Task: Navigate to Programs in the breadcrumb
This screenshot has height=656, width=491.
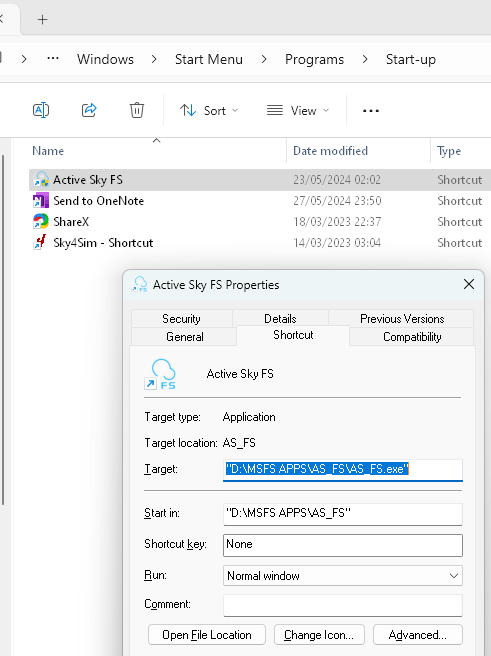Action: (315, 59)
